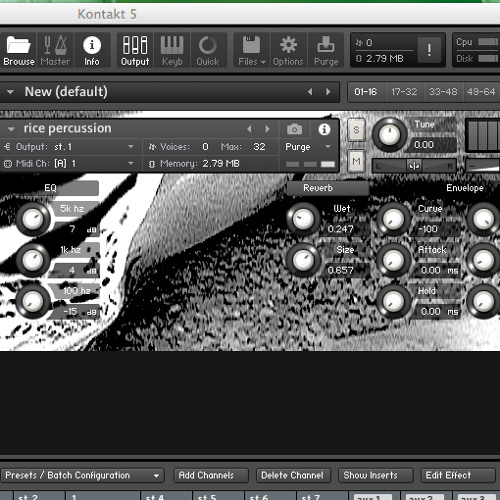Click the pan slider center marker

click(x=414, y=166)
